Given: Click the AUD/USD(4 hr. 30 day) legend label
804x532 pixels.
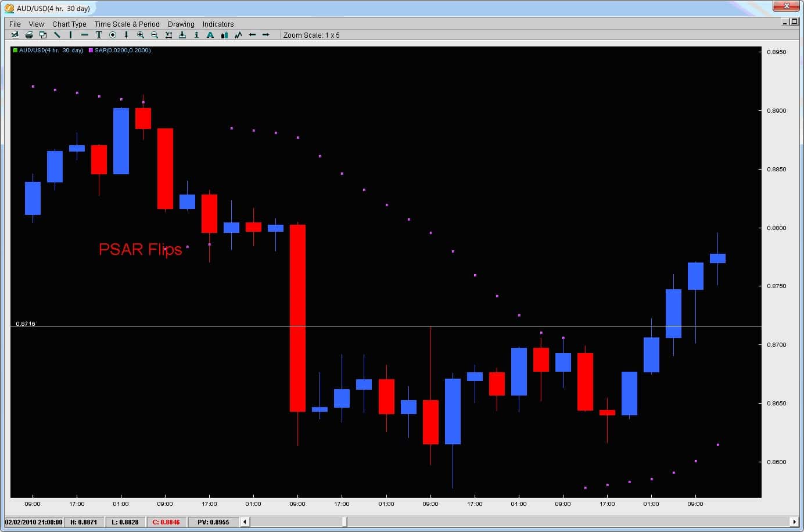Looking at the screenshot, I should click(x=51, y=51).
